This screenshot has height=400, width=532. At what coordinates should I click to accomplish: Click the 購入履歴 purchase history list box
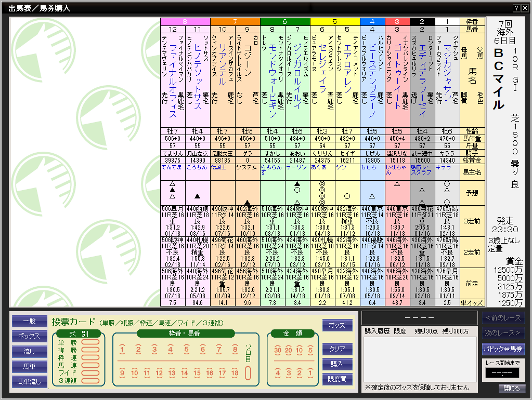420,359
